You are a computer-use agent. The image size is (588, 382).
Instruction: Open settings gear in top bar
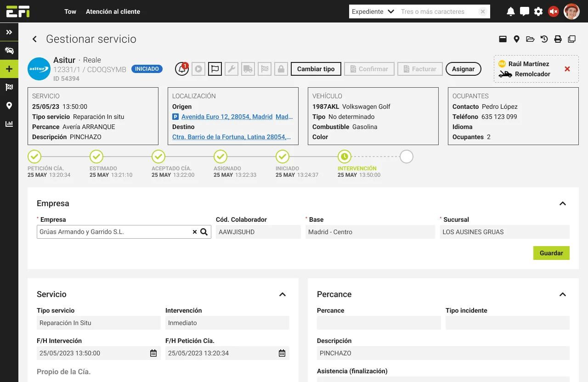click(538, 11)
